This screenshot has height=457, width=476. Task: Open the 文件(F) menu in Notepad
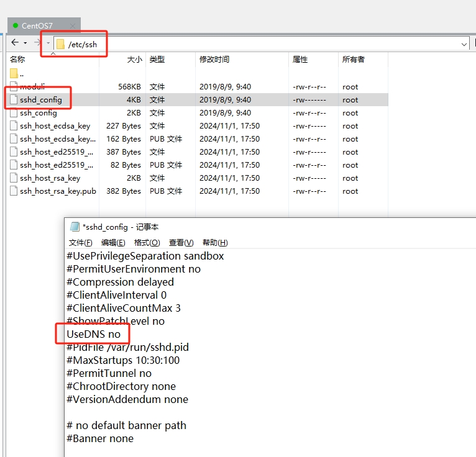80,243
